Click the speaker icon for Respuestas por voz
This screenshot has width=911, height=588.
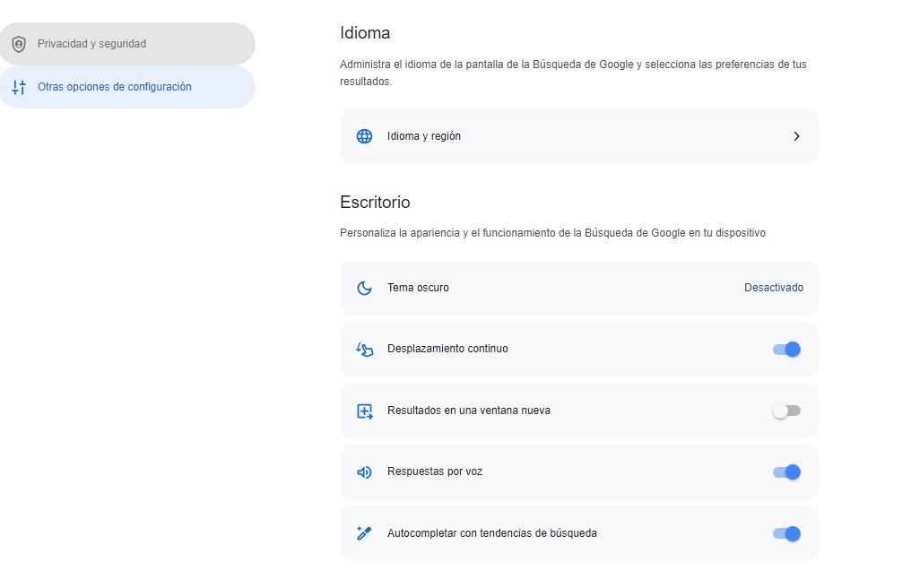(364, 471)
